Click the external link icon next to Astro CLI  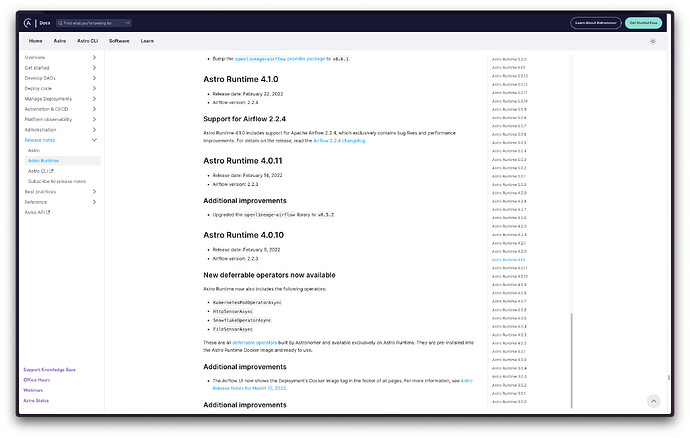coord(51,171)
